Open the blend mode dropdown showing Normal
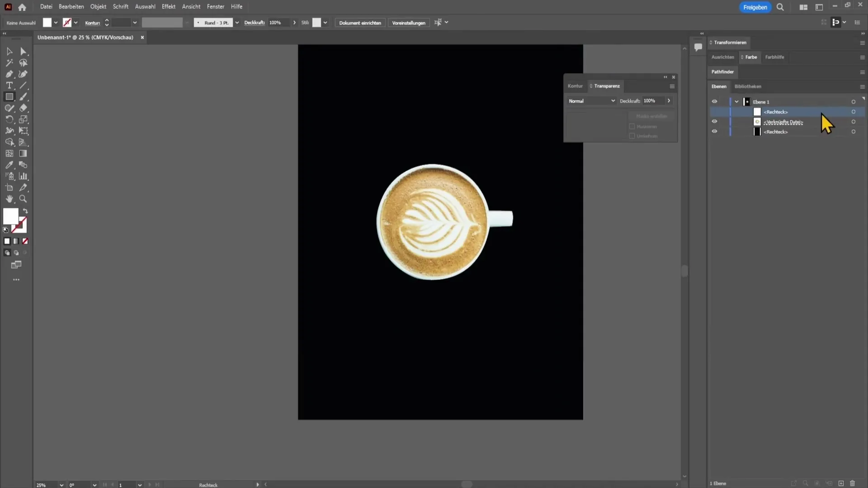The height and width of the screenshot is (488, 868). [x=592, y=101]
